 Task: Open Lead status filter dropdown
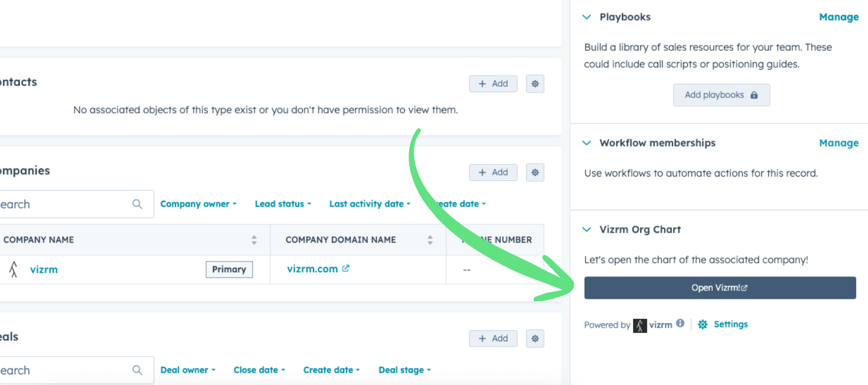coord(283,204)
